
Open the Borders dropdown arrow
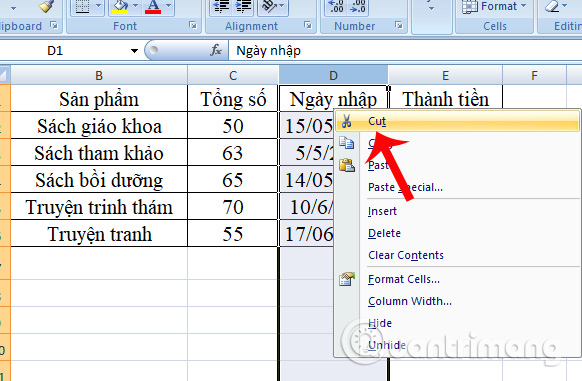tap(98, 6)
